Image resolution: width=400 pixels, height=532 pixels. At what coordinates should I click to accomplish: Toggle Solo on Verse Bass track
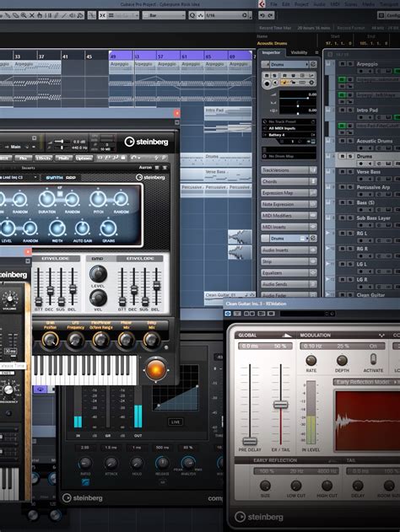click(350, 172)
